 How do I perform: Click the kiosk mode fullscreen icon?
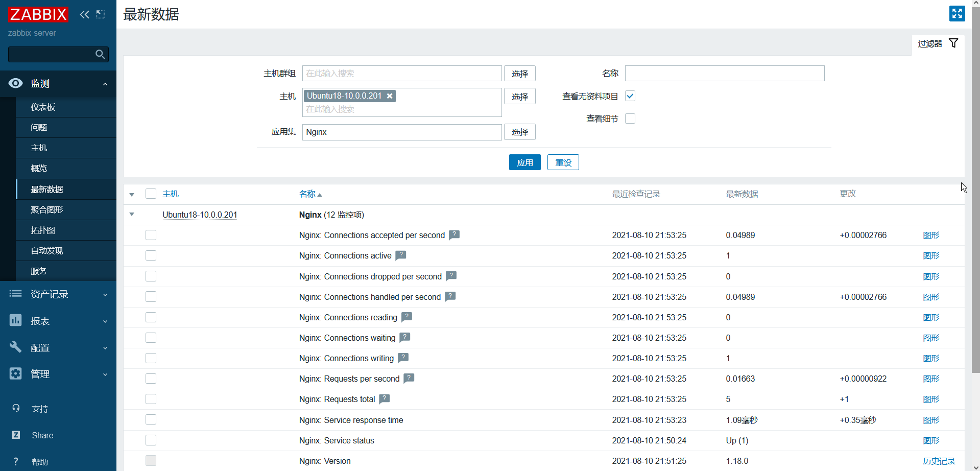(957, 14)
